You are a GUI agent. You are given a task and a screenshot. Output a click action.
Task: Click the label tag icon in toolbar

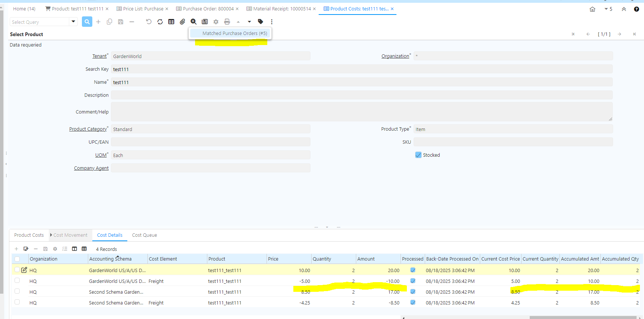coord(261,22)
